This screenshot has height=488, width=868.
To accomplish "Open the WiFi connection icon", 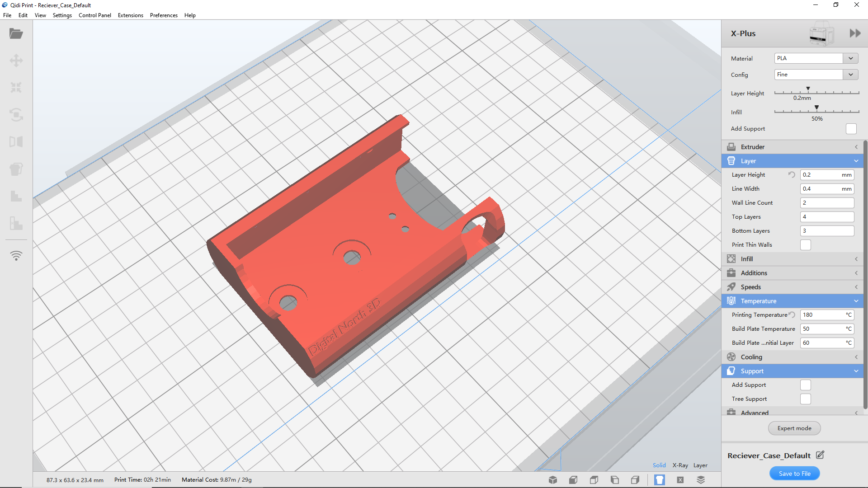I will 16,256.
